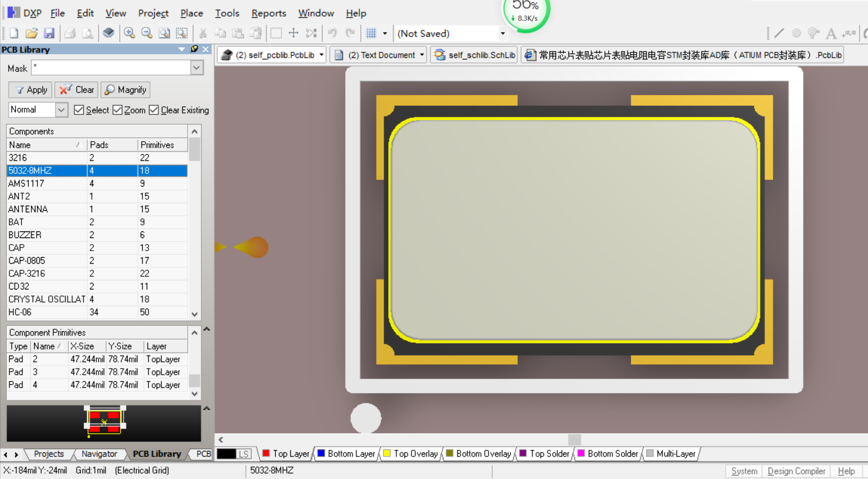This screenshot has width=868, height=479.
Task: Collapse the Component Primitives section arrow
Action: pyautogui.click(x=207, y=329)
